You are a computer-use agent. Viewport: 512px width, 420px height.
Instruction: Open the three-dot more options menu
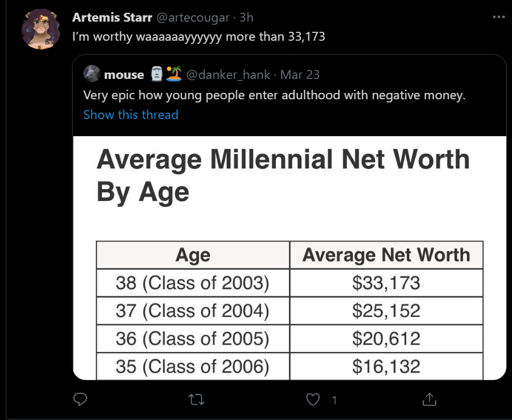pos(499,17)
